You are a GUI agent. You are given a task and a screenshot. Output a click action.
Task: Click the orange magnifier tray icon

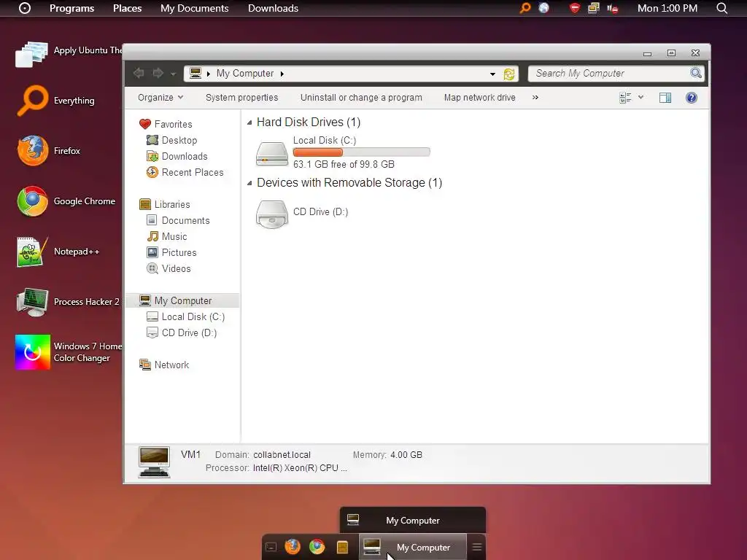point(525,8)
